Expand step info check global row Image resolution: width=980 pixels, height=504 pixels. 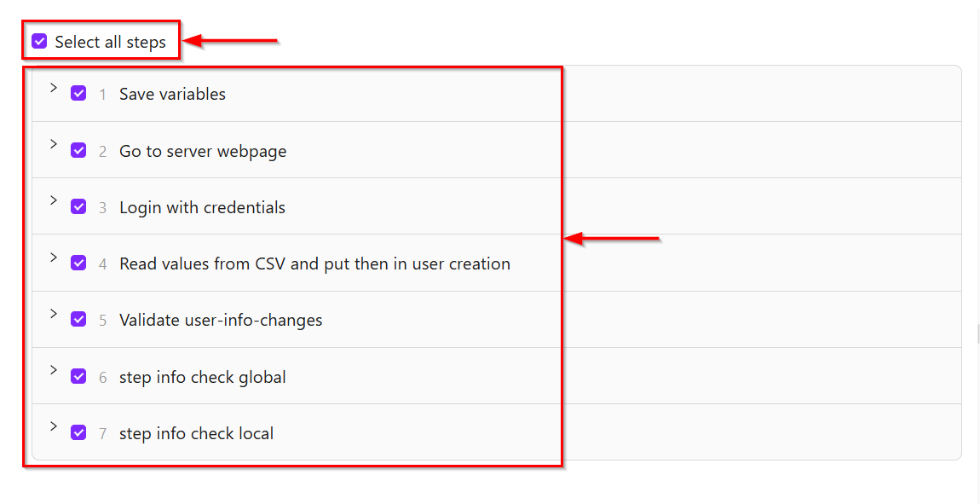click(53, 370)
